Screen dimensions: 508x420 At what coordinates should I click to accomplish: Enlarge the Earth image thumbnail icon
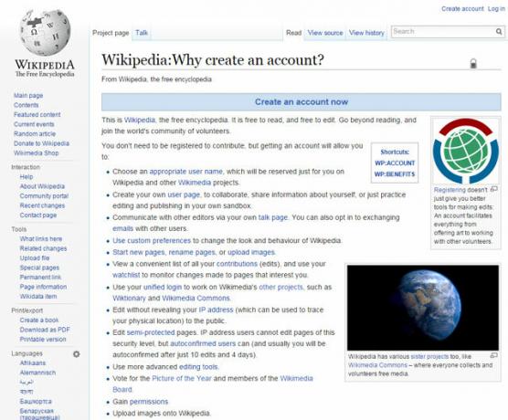tap(493, 355)
